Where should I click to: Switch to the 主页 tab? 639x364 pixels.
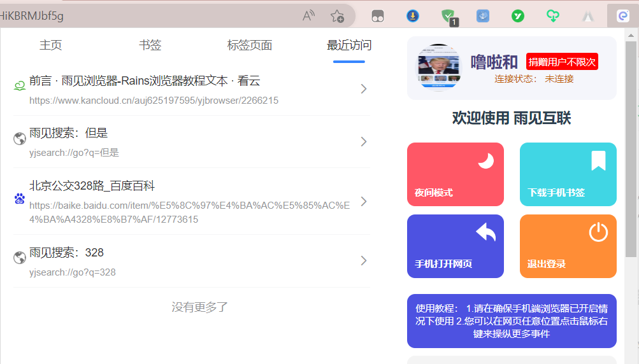(51, 45)
